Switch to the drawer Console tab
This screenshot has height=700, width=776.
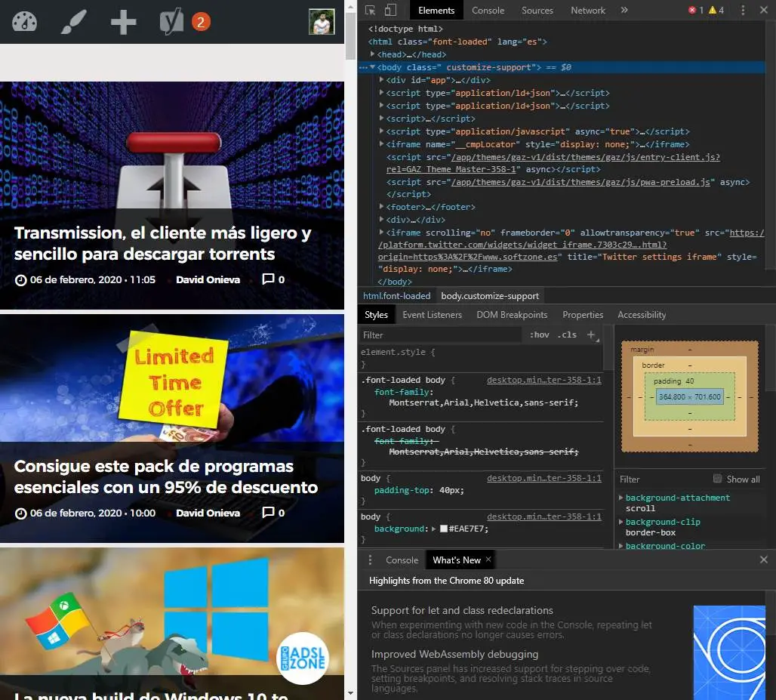402,560
